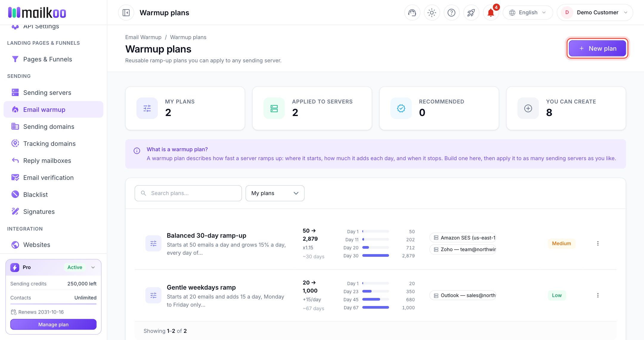Click the Email verification envelope icon
644x340 pixels.
pyautogui.click(x=15, y=177)
